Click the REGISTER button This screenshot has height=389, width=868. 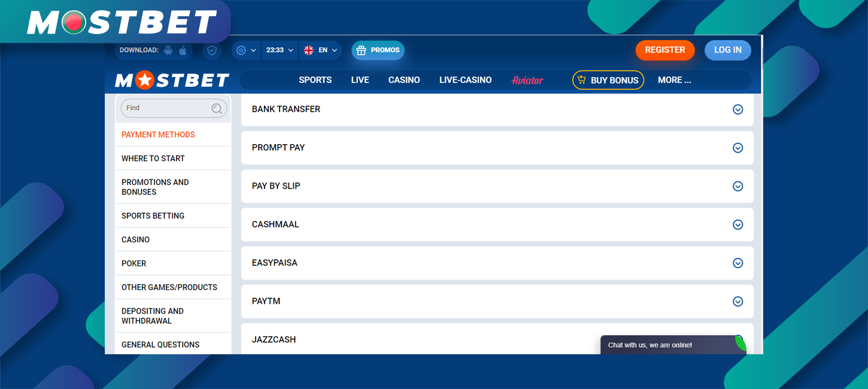(x=665, y=50)
